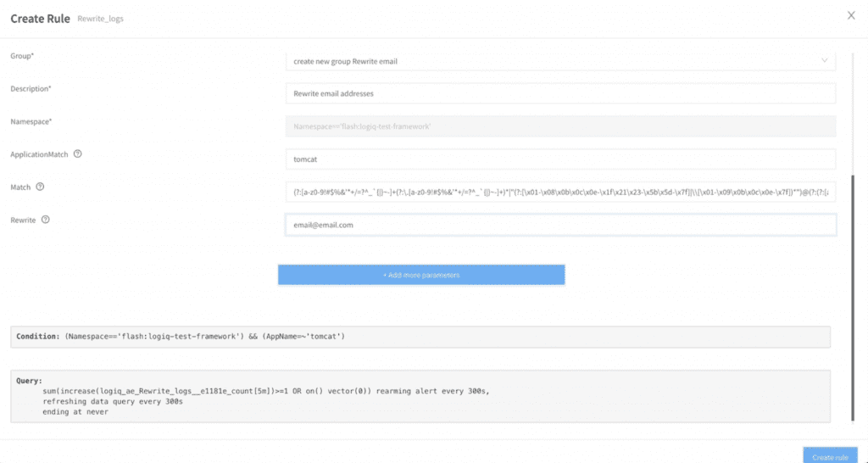Click the Namespace* field label

tap(31, 121)
